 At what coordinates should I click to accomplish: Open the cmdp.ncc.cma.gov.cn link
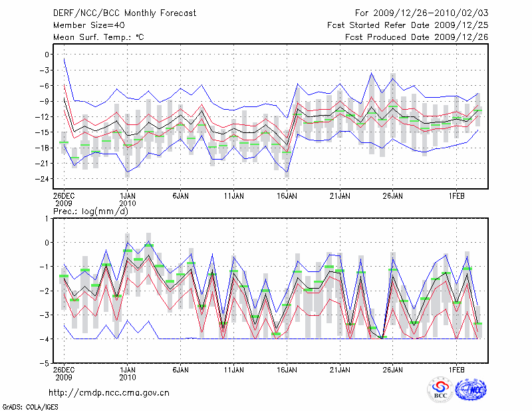(x=109, y=392)
